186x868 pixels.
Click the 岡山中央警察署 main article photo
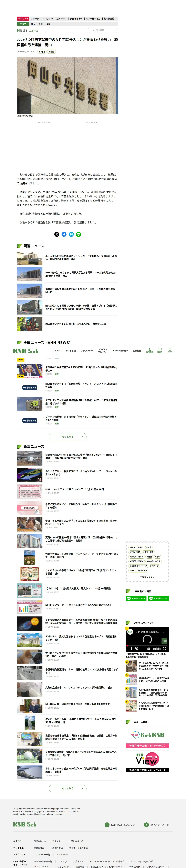coord(68,86)
